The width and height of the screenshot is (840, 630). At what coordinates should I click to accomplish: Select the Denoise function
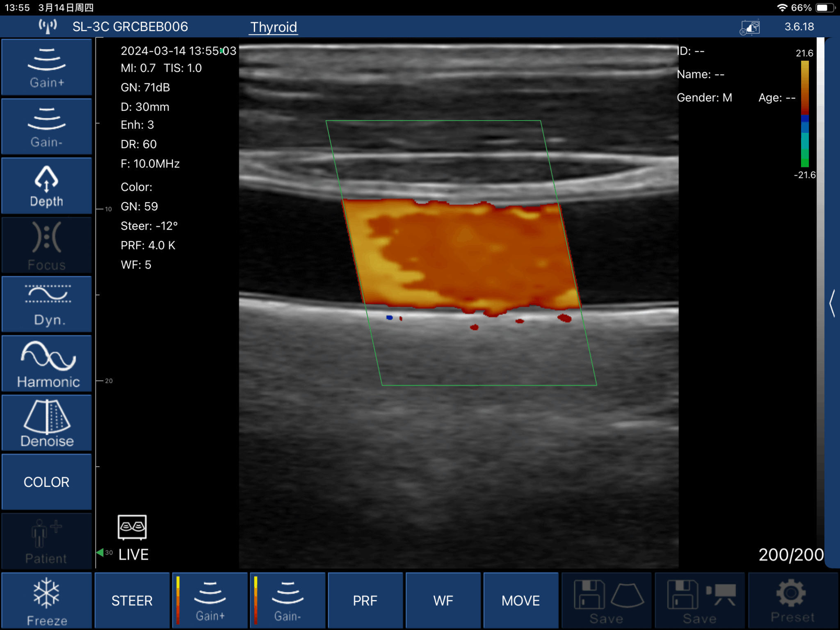tap(46, 422)
